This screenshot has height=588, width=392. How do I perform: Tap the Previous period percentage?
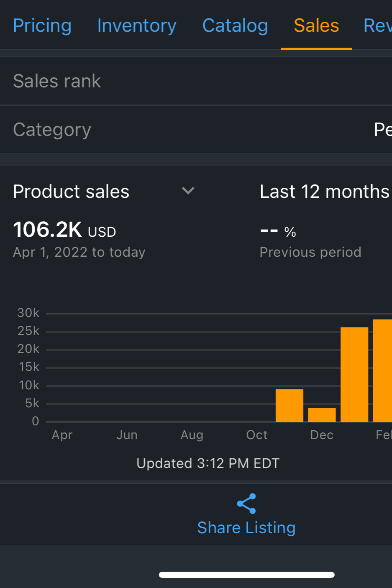[x=278, y=231]
